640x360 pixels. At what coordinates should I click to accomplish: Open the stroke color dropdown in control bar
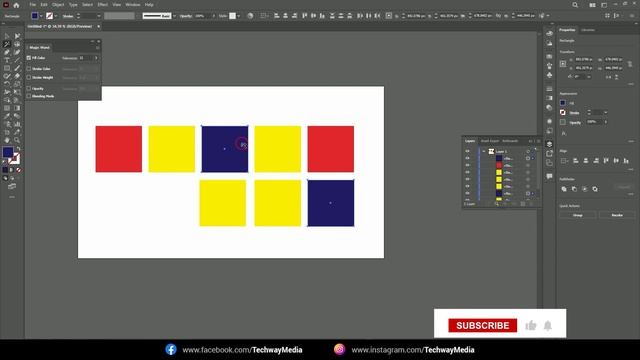click(x=56, y=16)
